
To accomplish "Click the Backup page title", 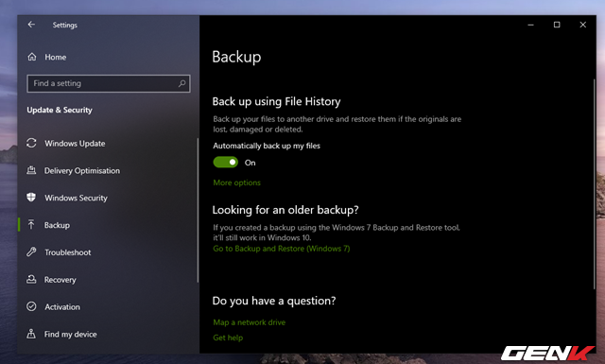I will click(x=236, y=57).
